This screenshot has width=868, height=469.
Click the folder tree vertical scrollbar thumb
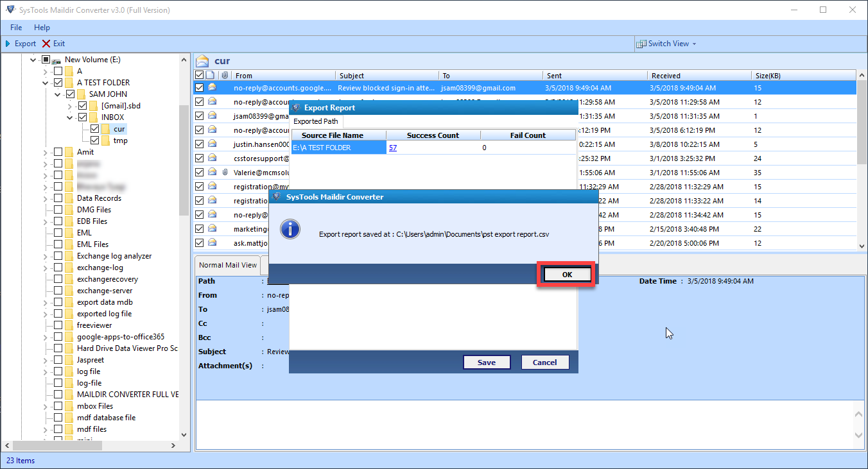(x=184, y=160)
